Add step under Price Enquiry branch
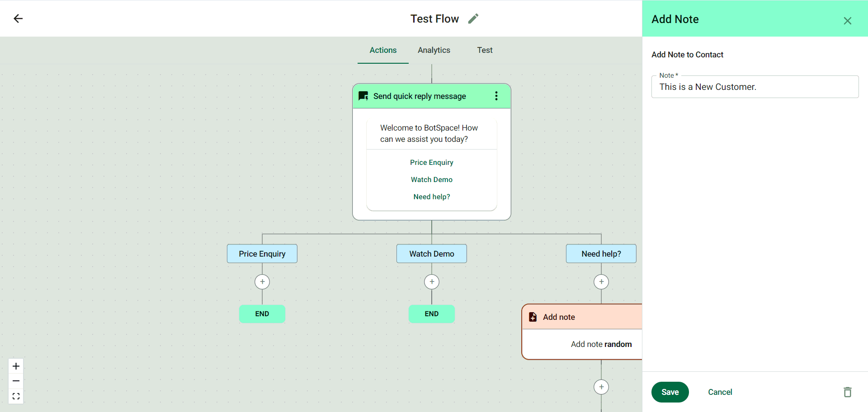This screenshot has height=412, width=868. [x=262, y=282]
